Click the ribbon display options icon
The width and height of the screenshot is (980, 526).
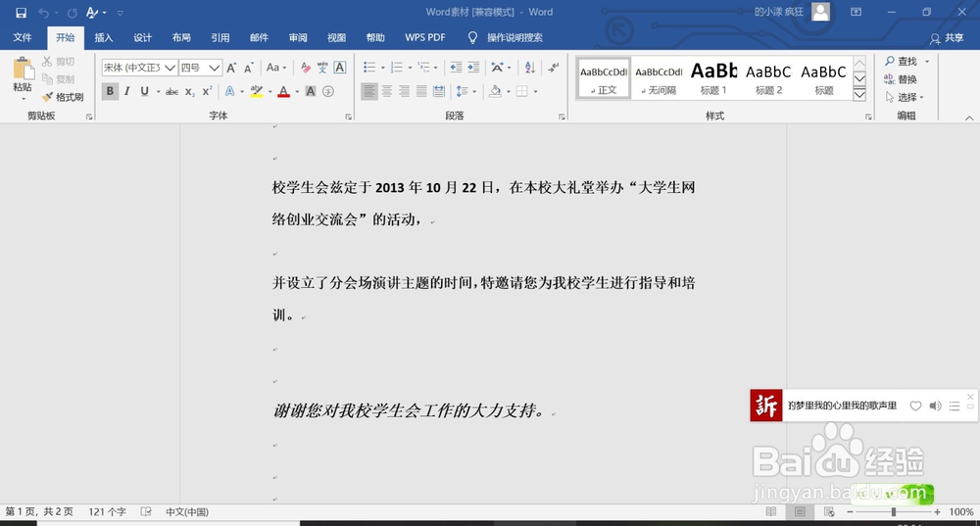pos(857,12)
